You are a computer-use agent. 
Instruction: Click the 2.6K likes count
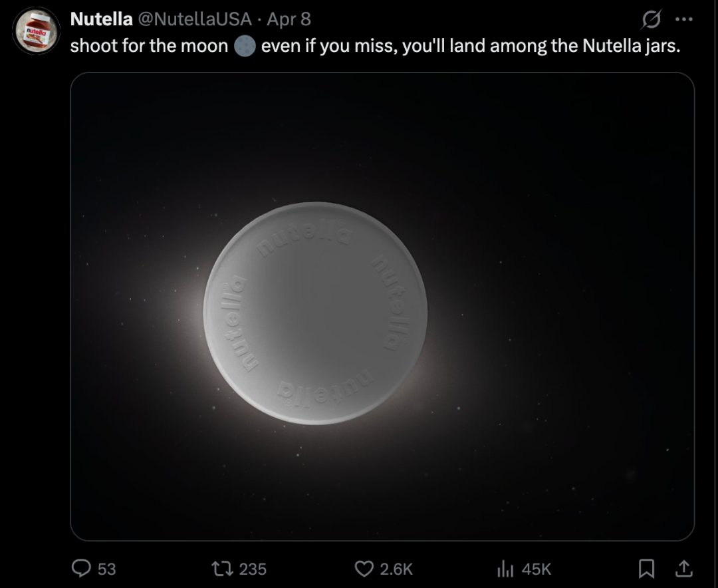tap(396, 569)
